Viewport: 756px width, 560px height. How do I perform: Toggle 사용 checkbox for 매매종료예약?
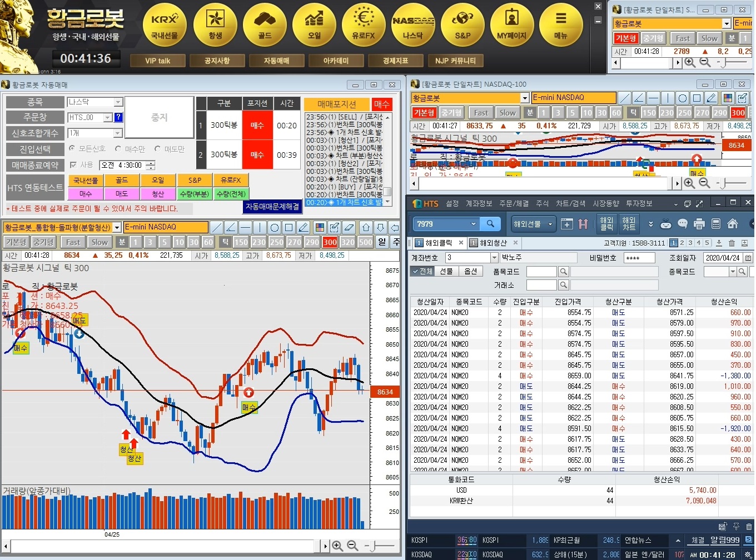point(73,165)
